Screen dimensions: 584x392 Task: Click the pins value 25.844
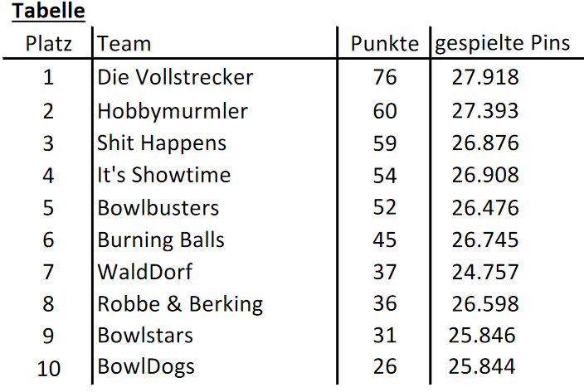482,366
